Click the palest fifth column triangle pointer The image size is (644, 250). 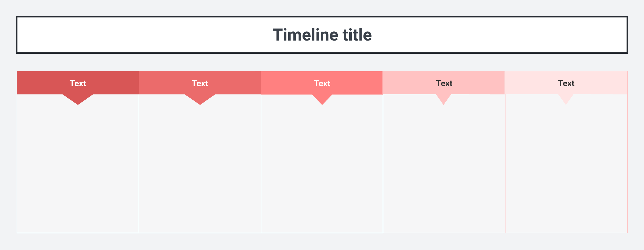tap(566, 99)
